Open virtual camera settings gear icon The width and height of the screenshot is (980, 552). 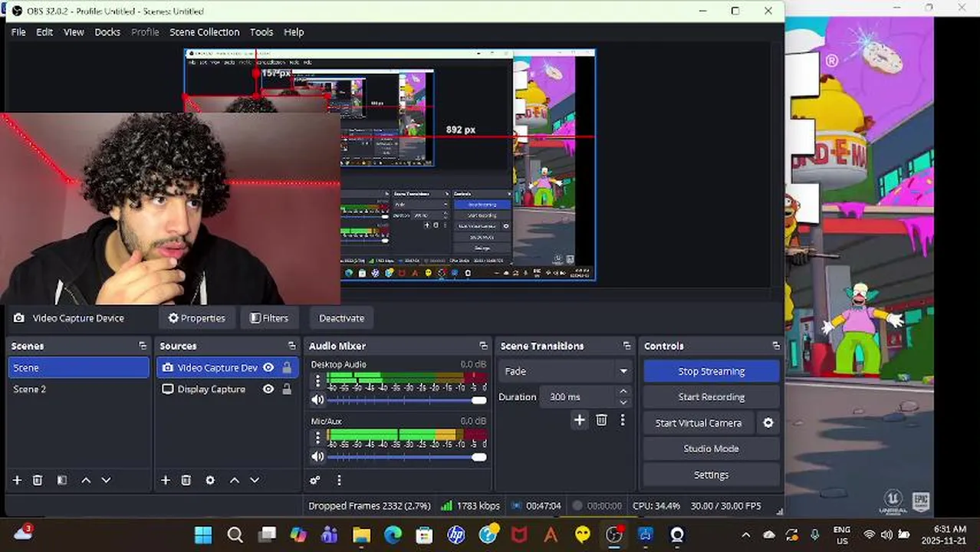click(768, 422)
